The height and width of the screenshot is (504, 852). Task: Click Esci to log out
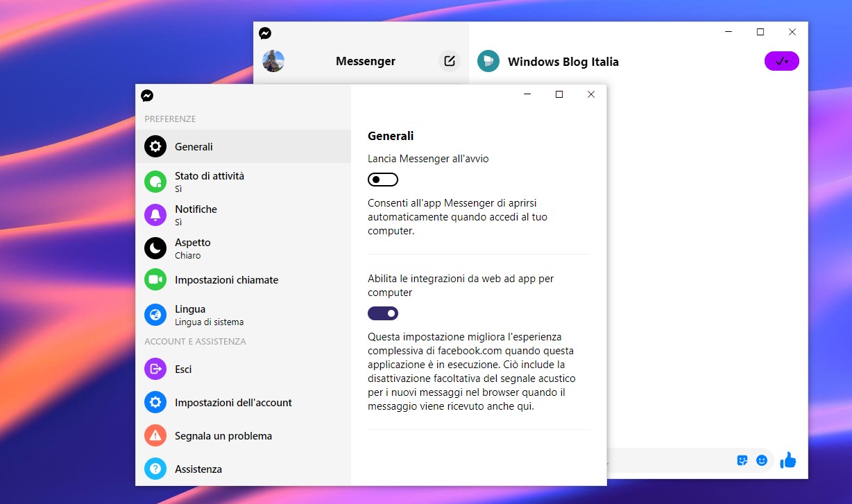pyautogui.click(x=243, y=369)
